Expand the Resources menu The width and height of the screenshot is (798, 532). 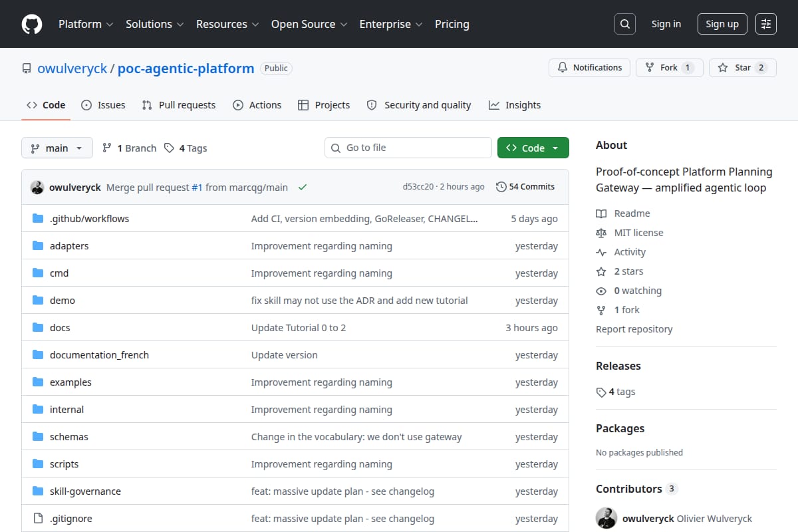(x=227, y=24)
